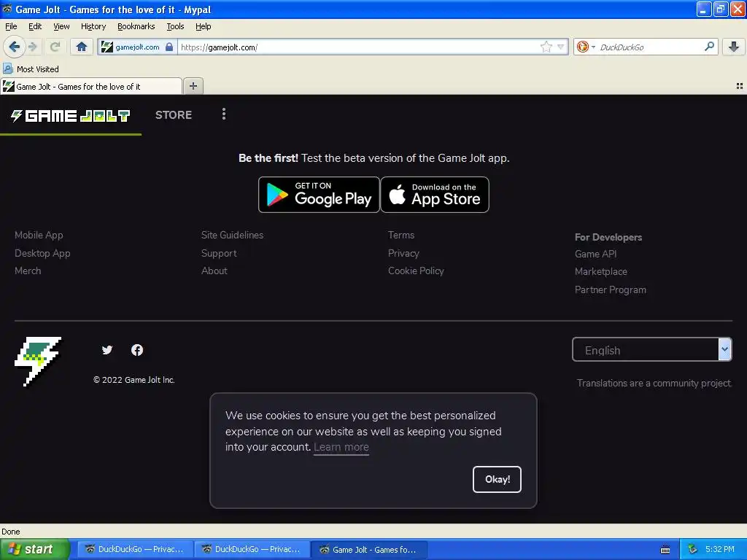Reload the page with the refresh icon
This screenshot has height=560, width=747.
click(55, 47)
